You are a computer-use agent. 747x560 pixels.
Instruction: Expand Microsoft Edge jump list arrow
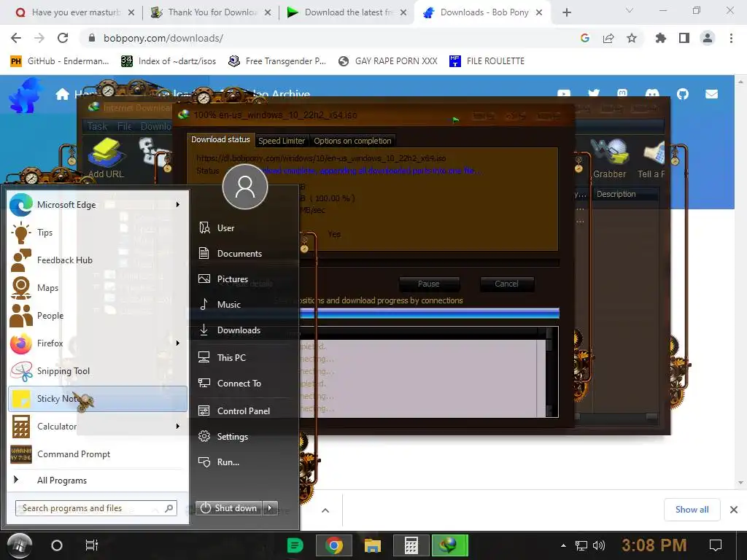click(178, 205)
